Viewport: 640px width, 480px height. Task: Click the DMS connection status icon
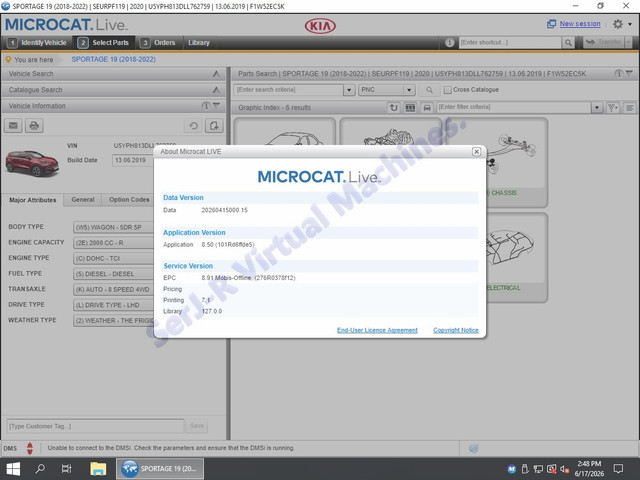(30, 448)
